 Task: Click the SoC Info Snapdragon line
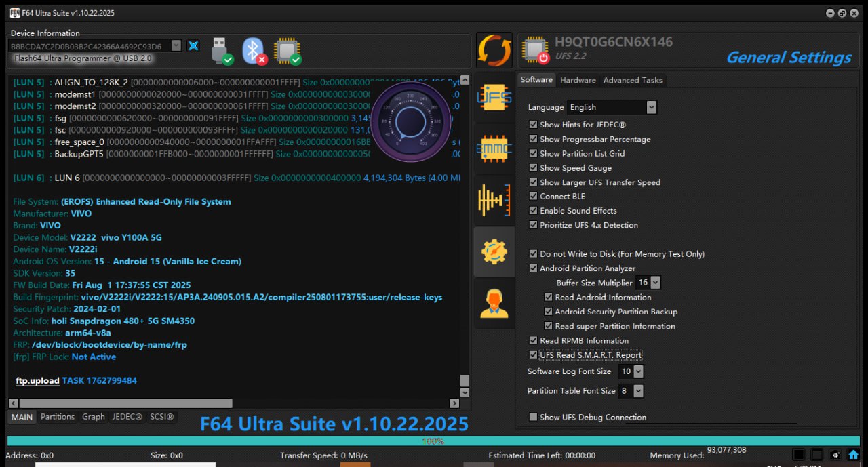tap(104, 321)
